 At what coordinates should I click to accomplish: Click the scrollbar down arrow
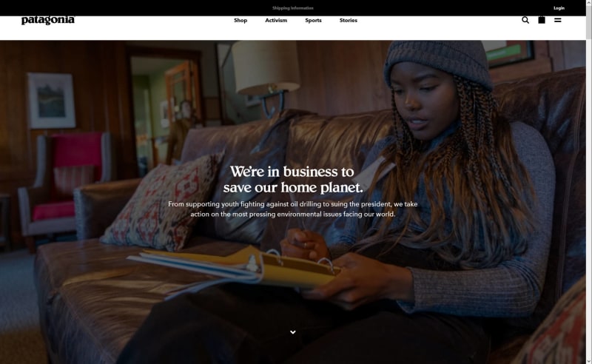click(588, 361)
